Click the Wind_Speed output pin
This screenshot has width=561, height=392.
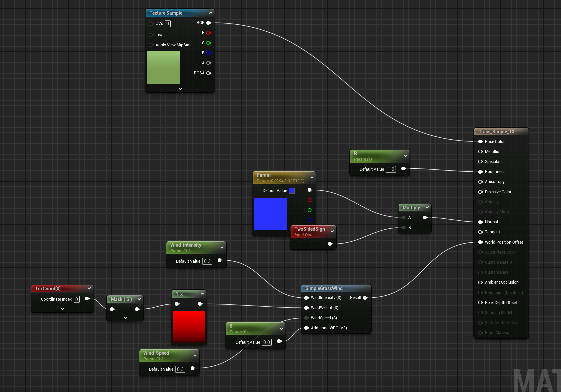click(x=193, y=368)
